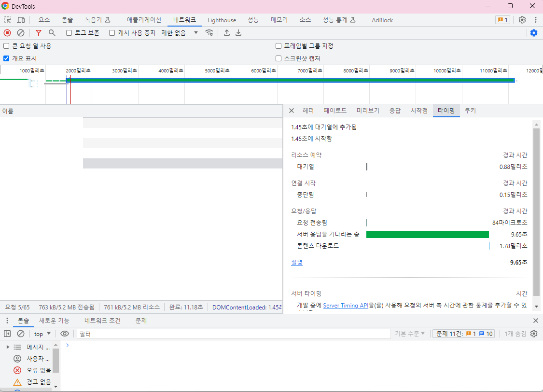The image size is (543, 392).
Task: Export HAR file download icon
Action: point(238,33)
